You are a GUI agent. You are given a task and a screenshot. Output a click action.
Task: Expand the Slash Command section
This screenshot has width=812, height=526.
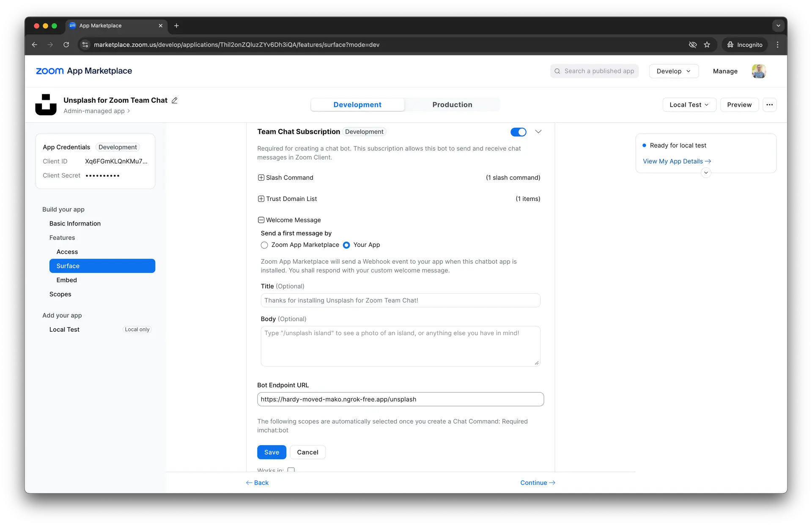coord(260,177)
